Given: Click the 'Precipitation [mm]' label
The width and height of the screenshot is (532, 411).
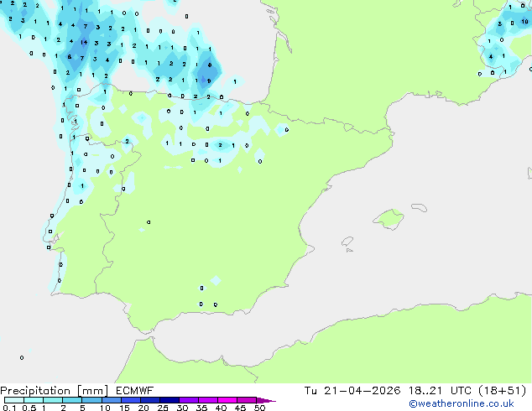Looking at the screenshot, I should [x=55, y=391].
